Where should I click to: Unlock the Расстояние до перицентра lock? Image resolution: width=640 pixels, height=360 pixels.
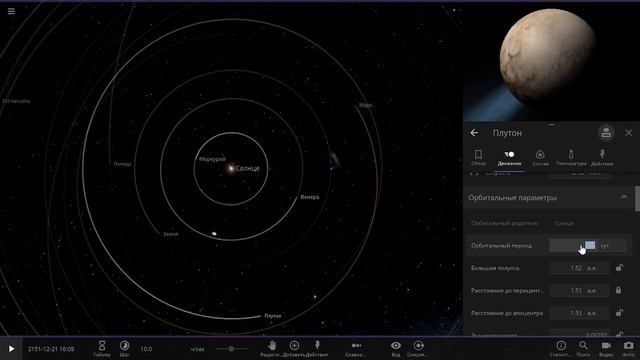[x=619, y=290]
